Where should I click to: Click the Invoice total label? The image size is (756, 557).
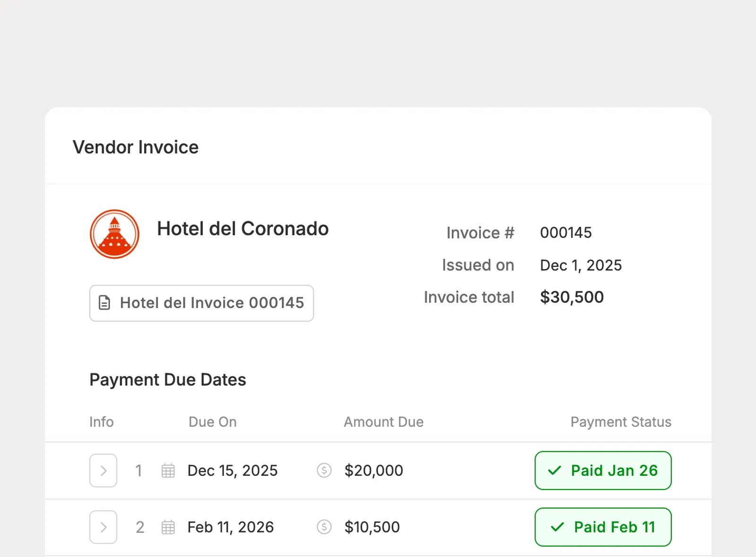(x=469, y=297)
